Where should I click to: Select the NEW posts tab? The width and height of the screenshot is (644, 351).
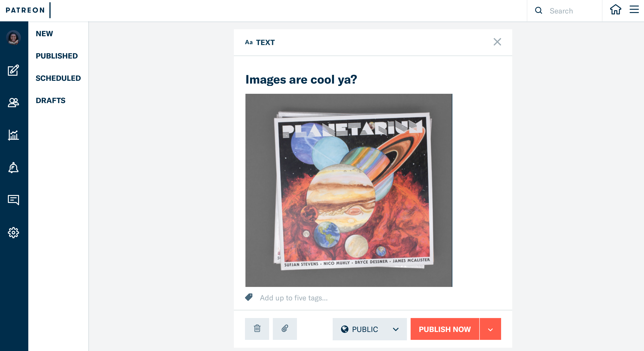44,33
